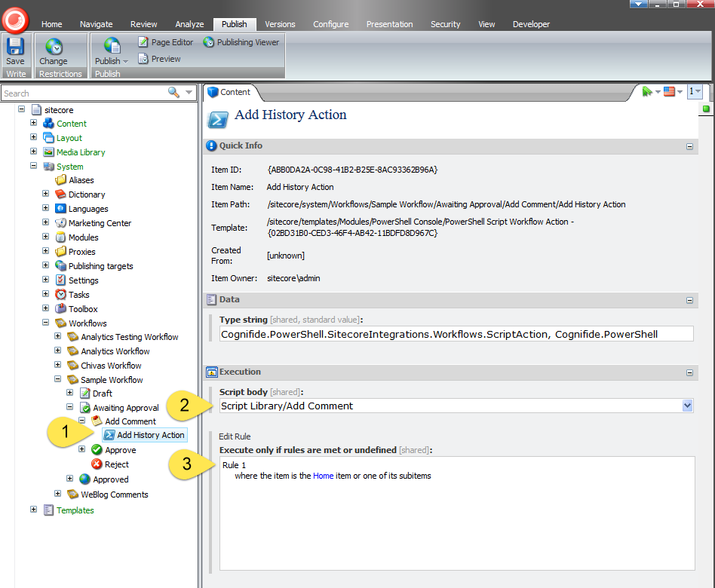Click the Edit Rule link
The width and height of the screenshot is (715, 588).
point(235,436)
